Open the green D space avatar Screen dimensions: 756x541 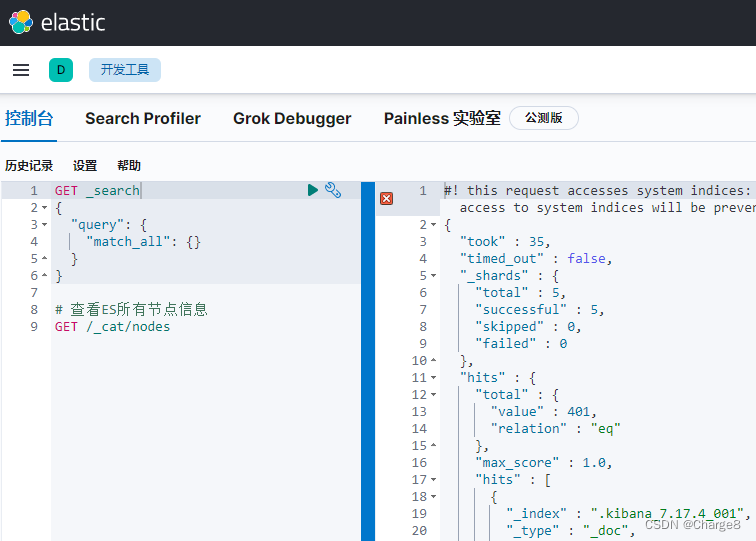click(x=61, y=70)
